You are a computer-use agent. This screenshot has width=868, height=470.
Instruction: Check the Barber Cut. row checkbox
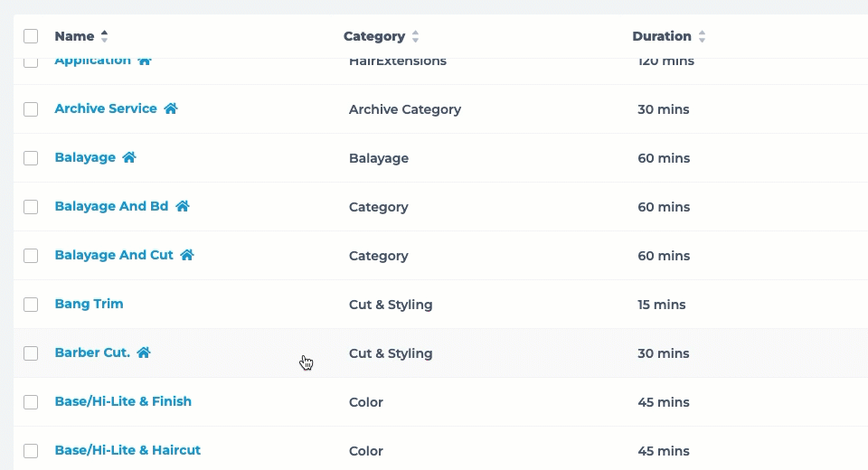(x=31, y=352)
